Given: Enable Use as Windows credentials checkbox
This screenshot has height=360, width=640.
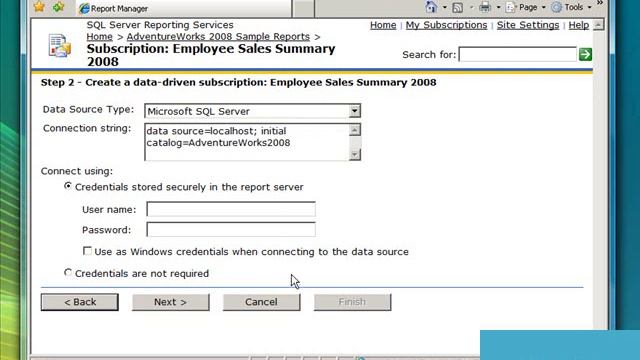Looking at the screenshot, I should click(87, 251).
